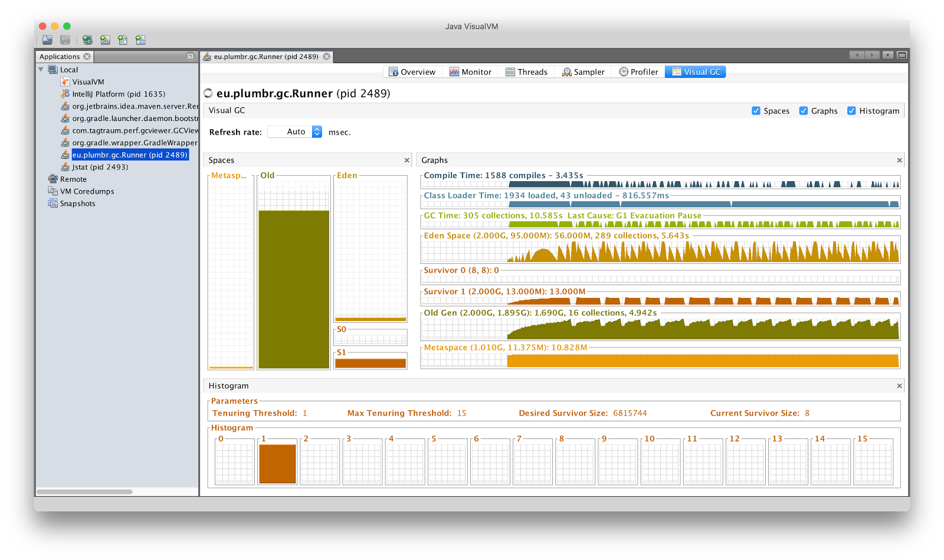This screenshot has width=944, height=560.
Task: Click the Add Remote Host toolbar icon
Action: (x=87, y=40)
